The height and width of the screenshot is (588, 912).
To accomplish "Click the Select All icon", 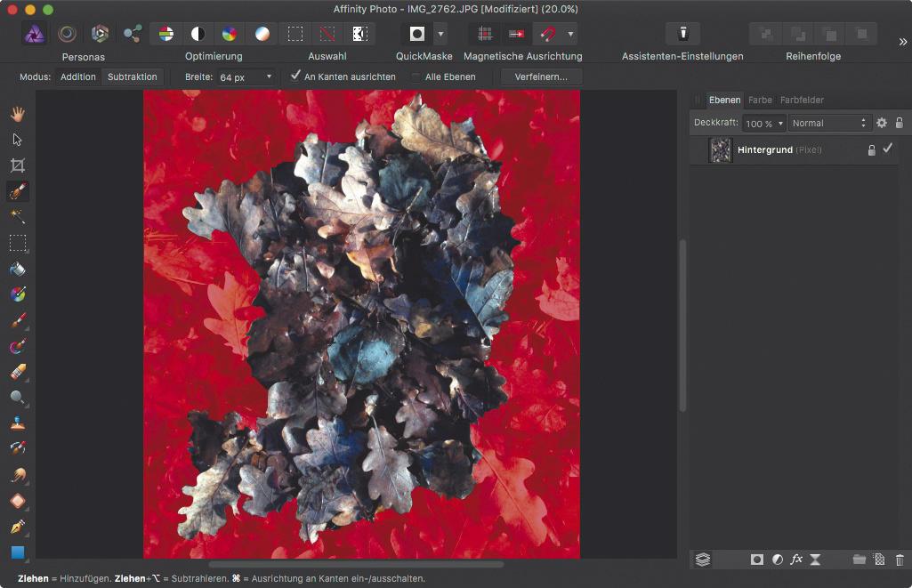I will click(x=295, y=34).
